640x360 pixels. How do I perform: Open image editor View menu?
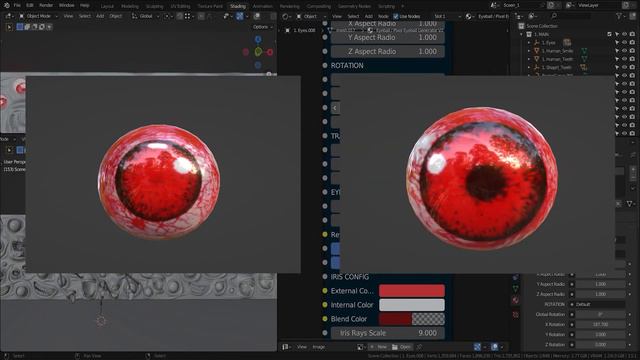302,347
